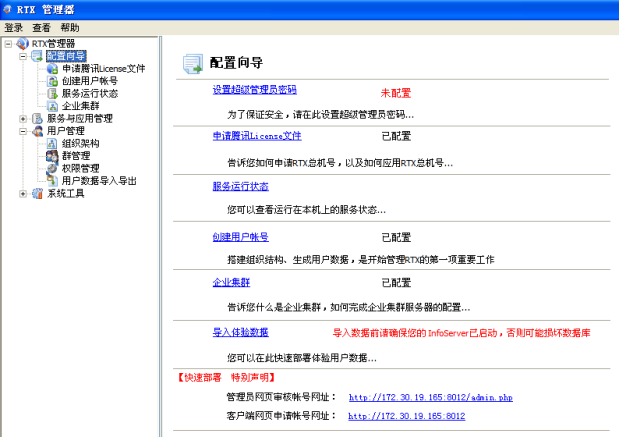Click 已配置 status beside 企业集群
Viewport: 620px width, 437px height.
click(396, 283)
